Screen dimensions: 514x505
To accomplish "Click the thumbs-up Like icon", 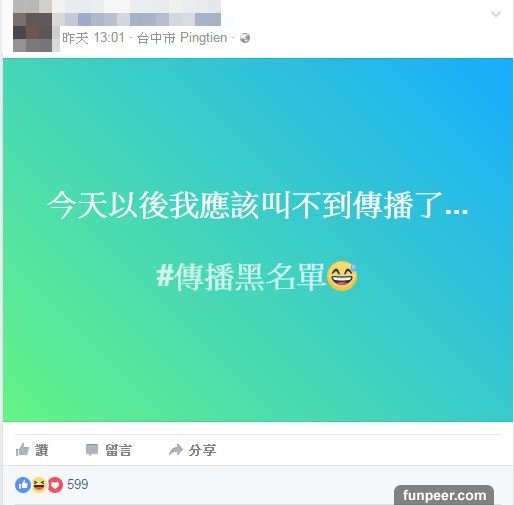I will [22, 450].
